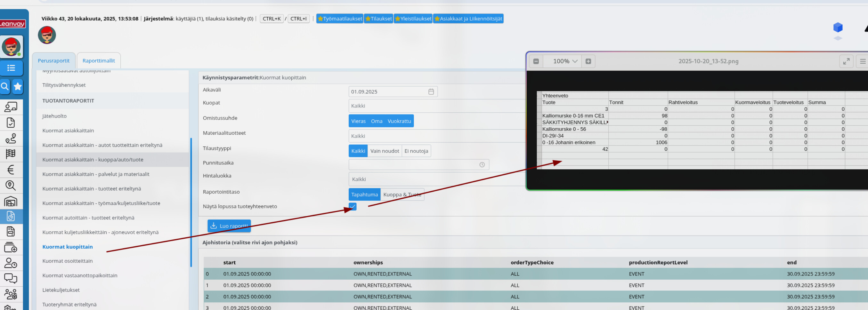Select Vain noudot order type
The width and height of the screenshot is (868, 310).
(x=385, y=151)
